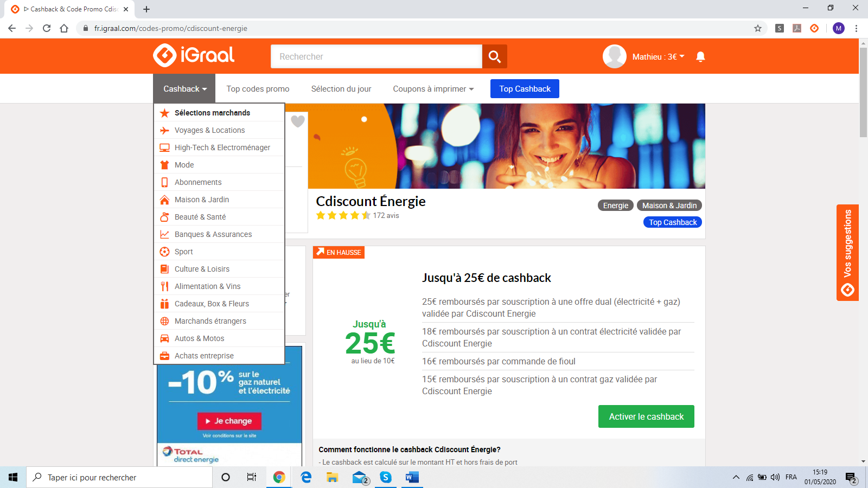Open a new browser tab
The height and width of the screenshot is (488, 868).
point(146,9)
